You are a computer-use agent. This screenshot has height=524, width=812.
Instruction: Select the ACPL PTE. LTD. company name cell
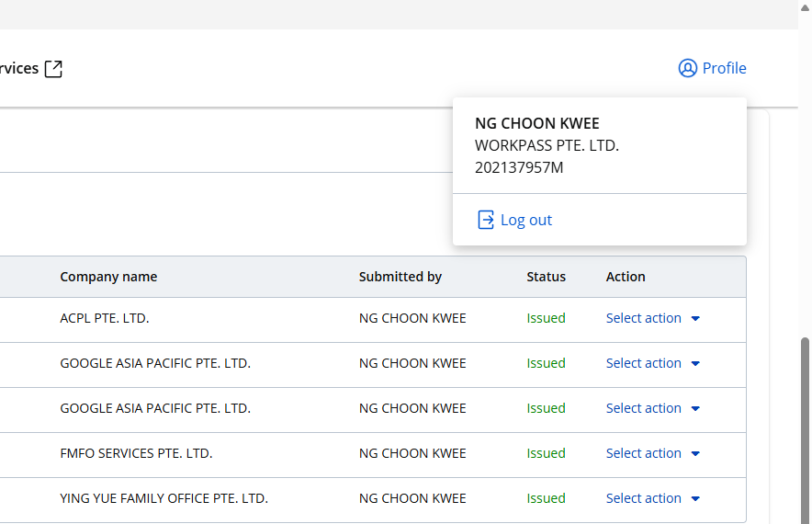[105, 318]
